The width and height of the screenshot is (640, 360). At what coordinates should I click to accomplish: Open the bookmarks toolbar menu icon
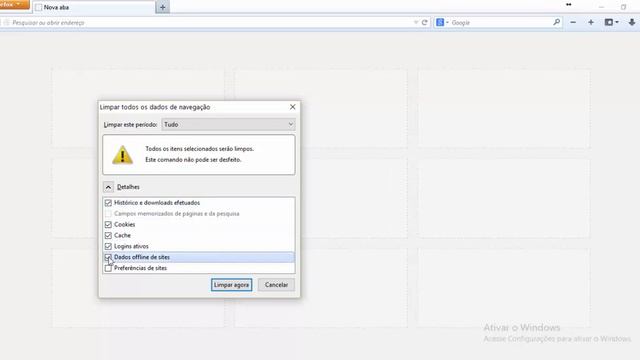611,22
